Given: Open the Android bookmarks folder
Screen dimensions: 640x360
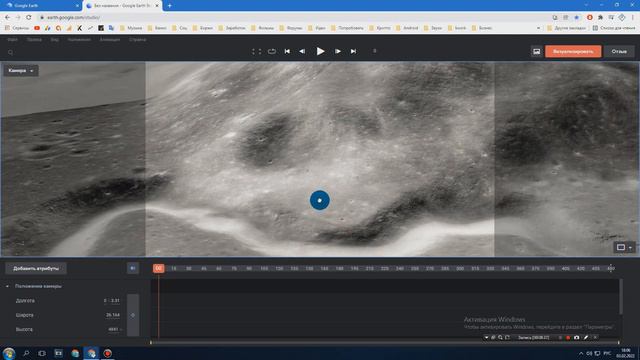Looking at the screenshot, I should [x=407, y=28].
